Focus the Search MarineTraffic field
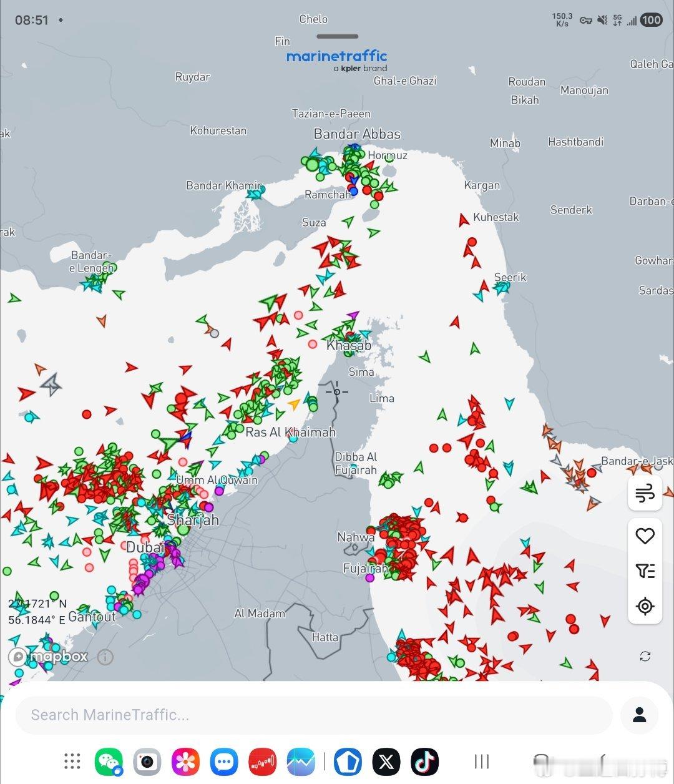Viewport: 674px width, 784px height. pyautogui.click(x=314, y=715)
